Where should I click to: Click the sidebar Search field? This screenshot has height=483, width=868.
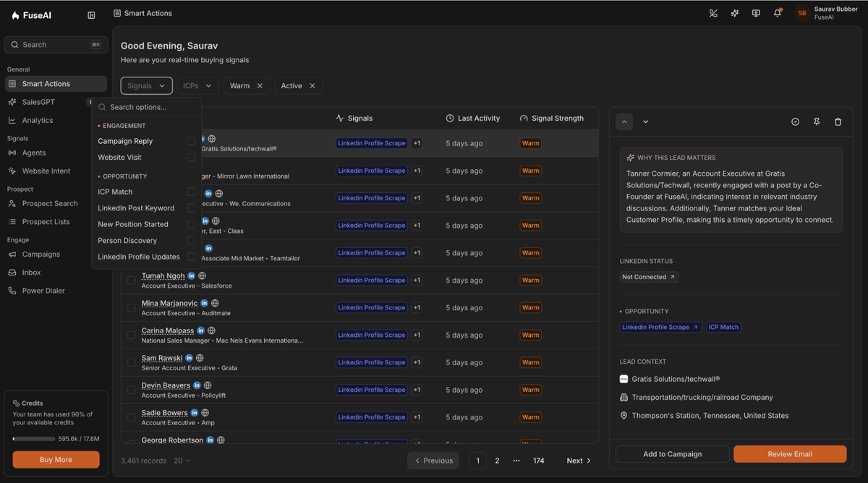(x=56, y=45)
